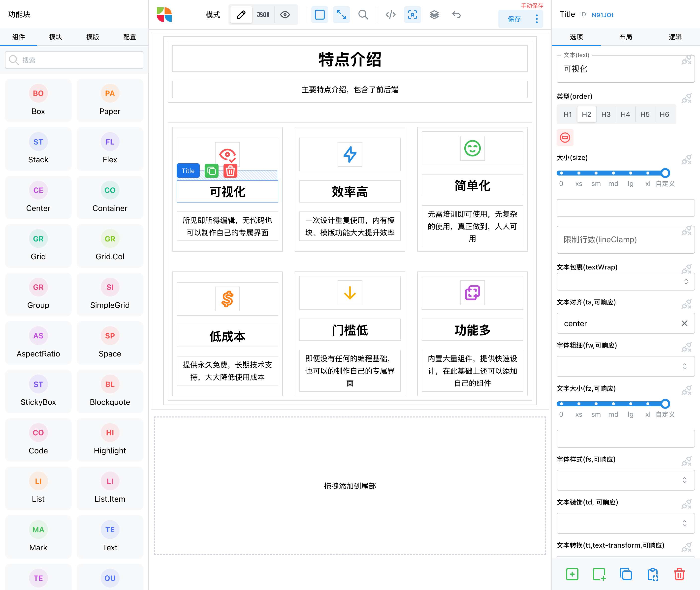
Task: Focus the 搜索 component search field
Action: click(x=74, y=60)
